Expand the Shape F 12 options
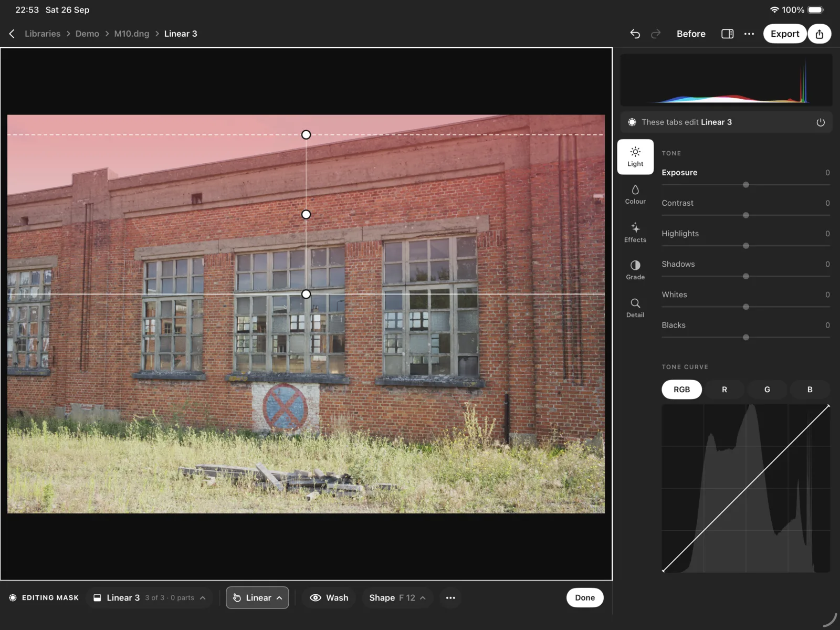 tap(397, 597)
